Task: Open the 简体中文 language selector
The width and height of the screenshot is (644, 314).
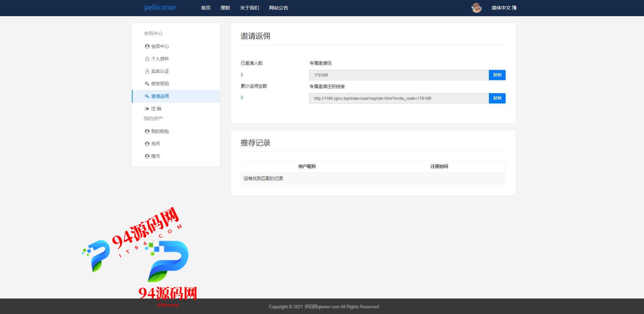Action: coord(504,8)
